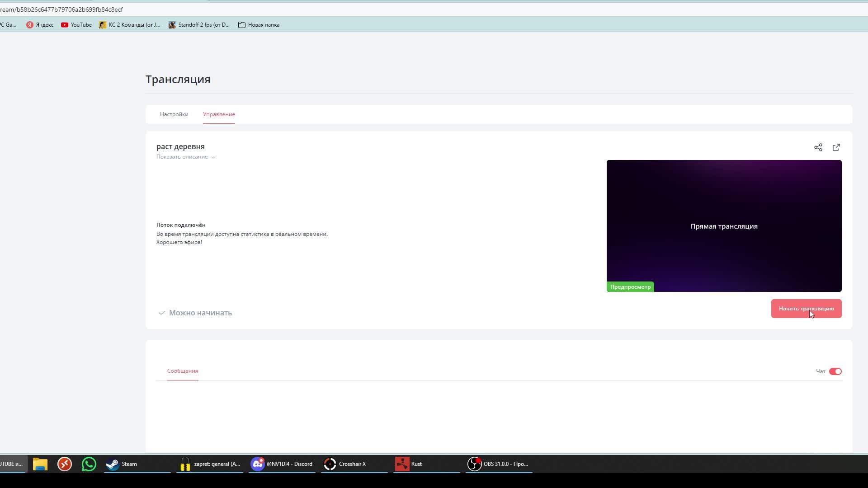
Task: Toggle the Чат switch off
Action: (x=835, y=371)
